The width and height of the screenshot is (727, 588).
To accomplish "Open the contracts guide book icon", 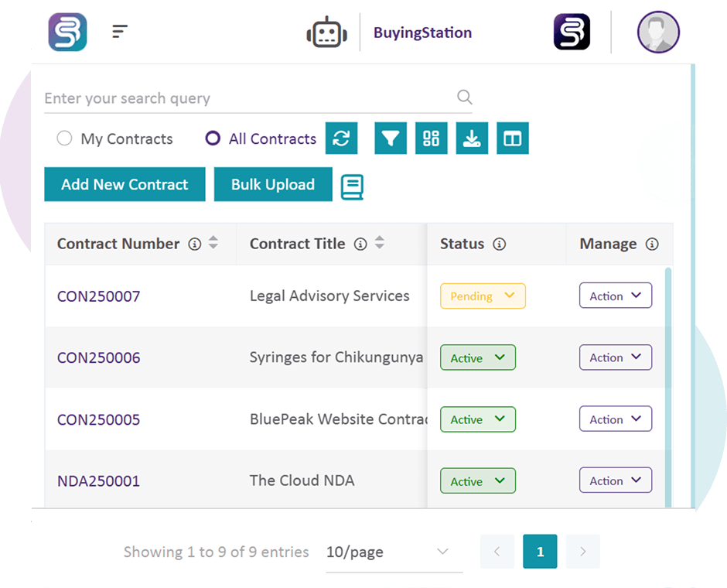I will (x=352, y=186).
